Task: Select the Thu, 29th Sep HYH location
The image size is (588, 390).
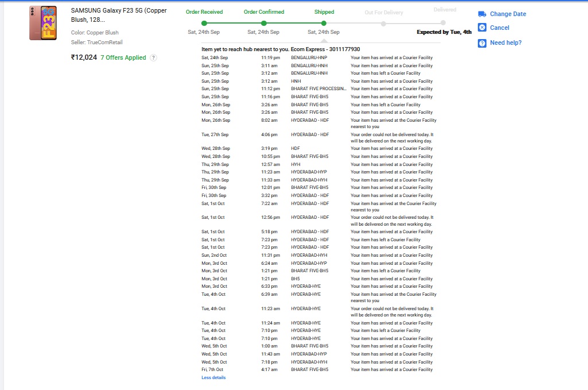Action: tap(295, 165)
